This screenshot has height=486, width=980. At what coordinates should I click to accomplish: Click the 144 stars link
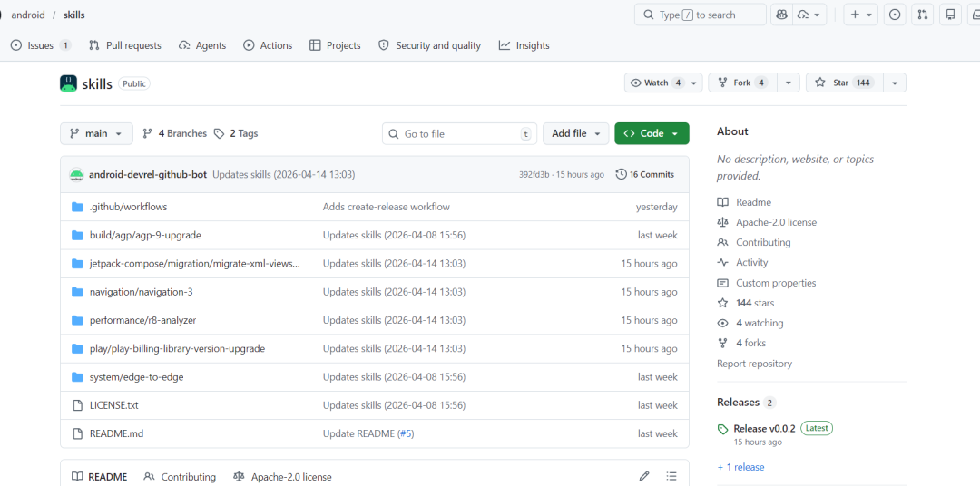click(x=746, y=303)
